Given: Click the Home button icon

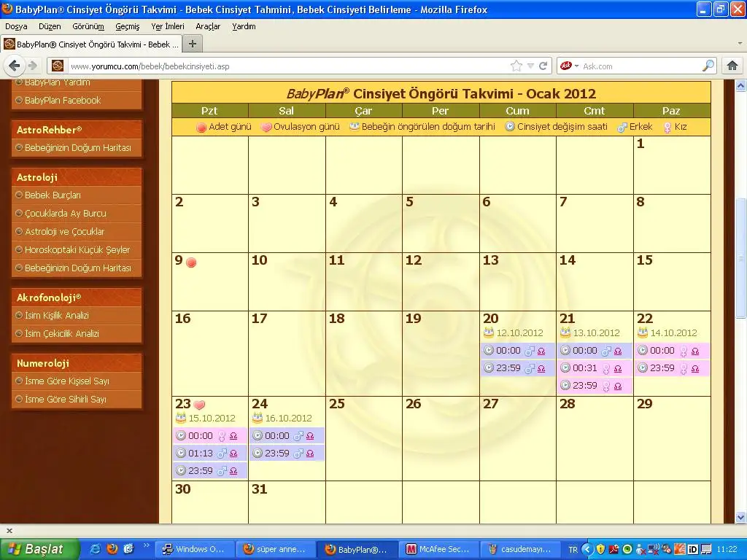Looking at the screenshot, I should coord(732,66).
